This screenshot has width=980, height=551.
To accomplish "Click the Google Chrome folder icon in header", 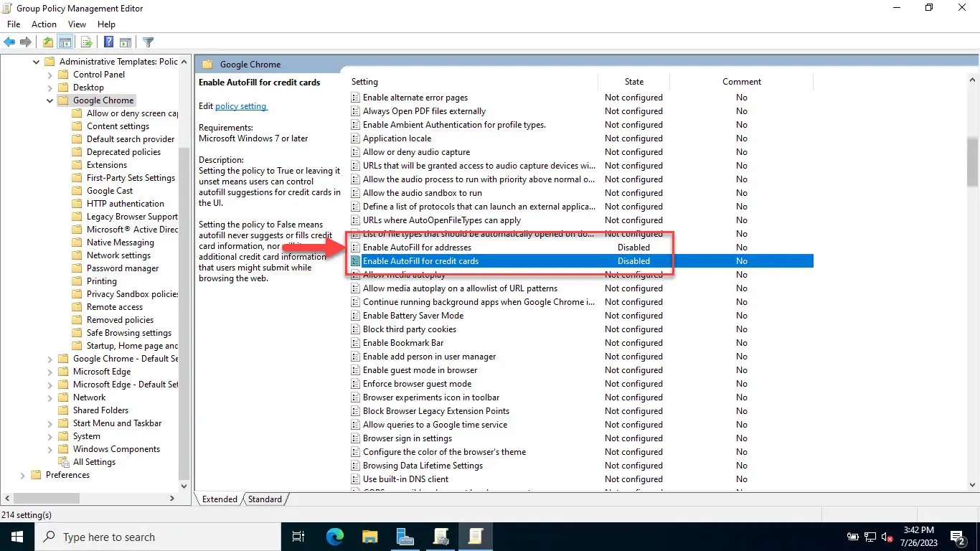I will 207,65.
